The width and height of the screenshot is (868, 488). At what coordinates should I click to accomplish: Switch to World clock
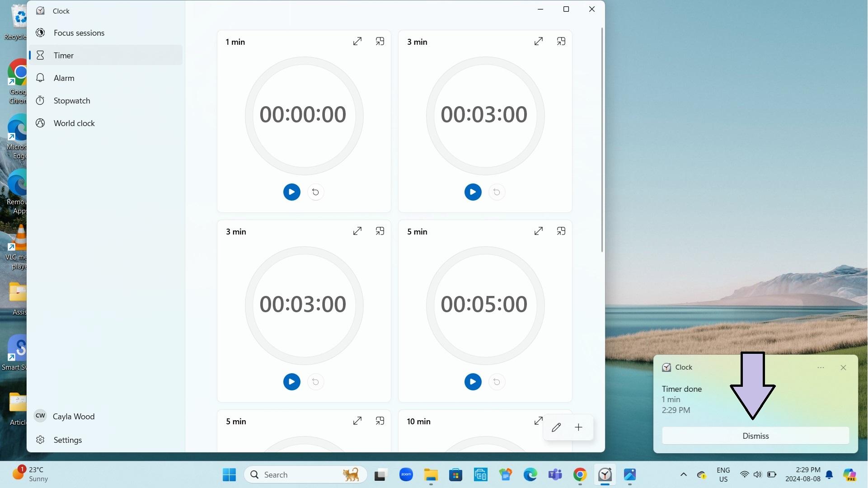coord(106,123)
